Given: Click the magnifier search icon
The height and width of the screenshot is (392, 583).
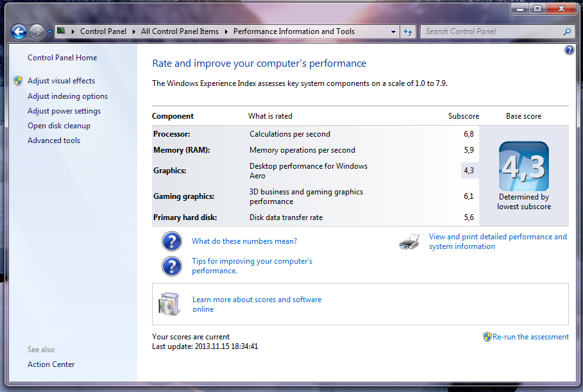Looking at the screenshot, I should 567,31.
